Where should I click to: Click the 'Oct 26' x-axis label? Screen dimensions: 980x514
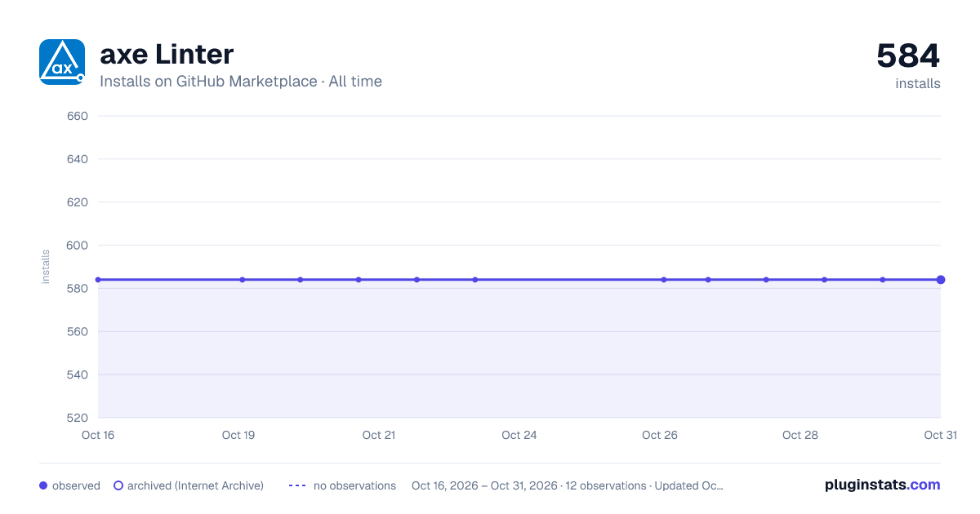tap(660, 435)
